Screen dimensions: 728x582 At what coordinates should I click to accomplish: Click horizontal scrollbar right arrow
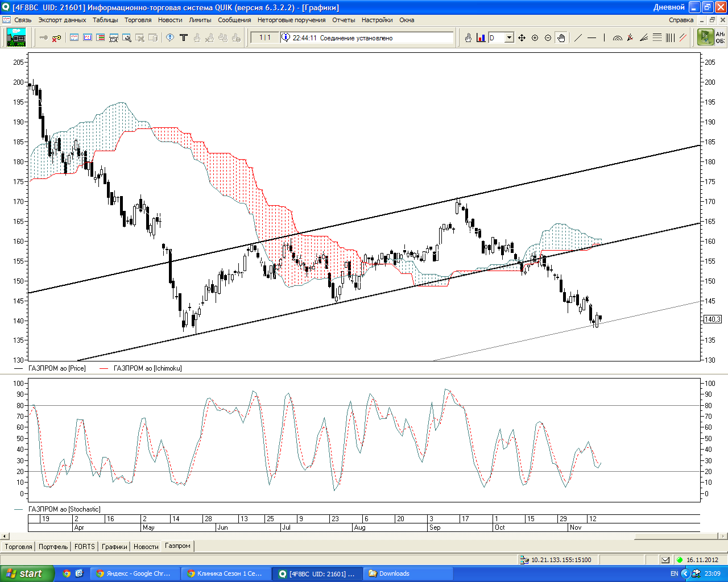(723, 536)
